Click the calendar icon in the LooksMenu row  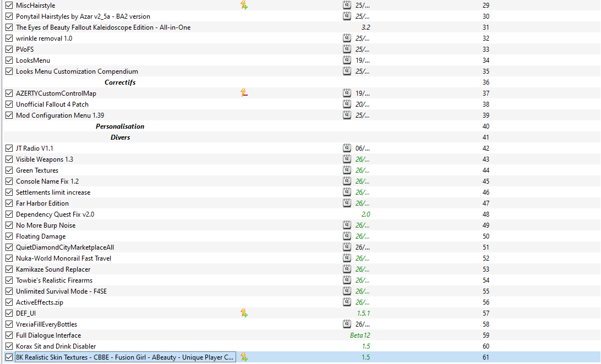[347, 60]
